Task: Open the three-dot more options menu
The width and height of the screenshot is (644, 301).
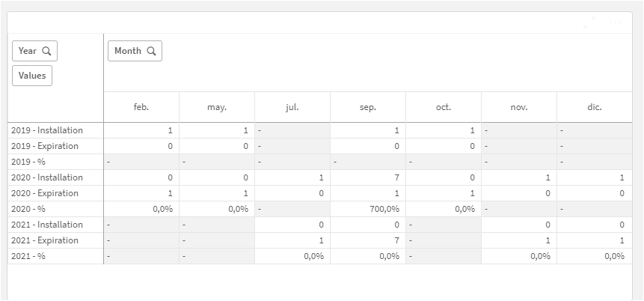Action: coord(616,22)
